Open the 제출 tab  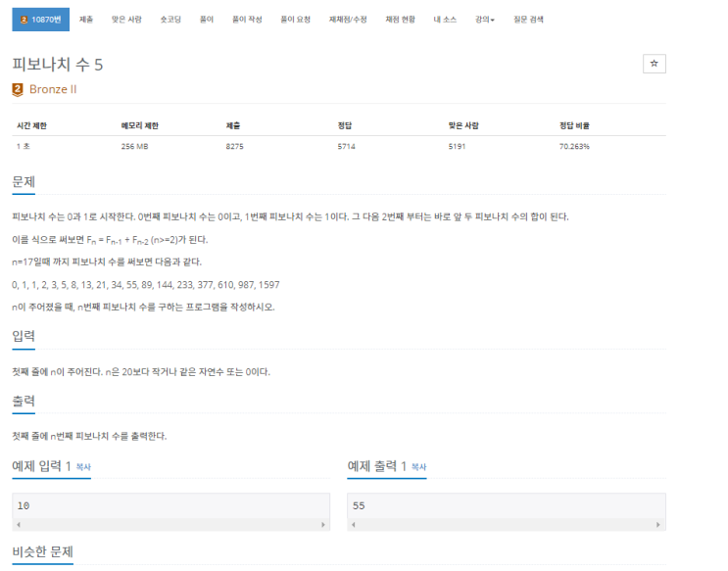point(86,20)
